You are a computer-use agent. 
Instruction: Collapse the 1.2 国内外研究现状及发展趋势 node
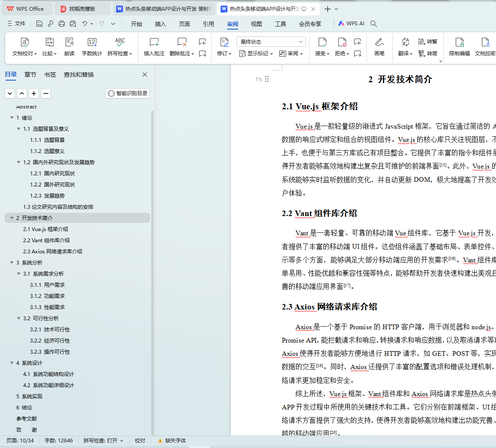pos(19,162)
